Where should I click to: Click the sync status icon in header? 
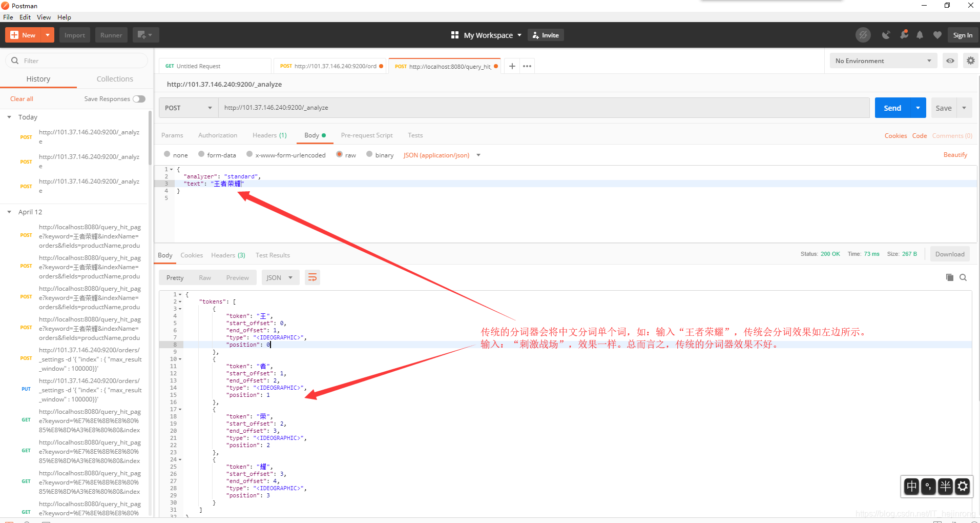(x=863, y=35)
